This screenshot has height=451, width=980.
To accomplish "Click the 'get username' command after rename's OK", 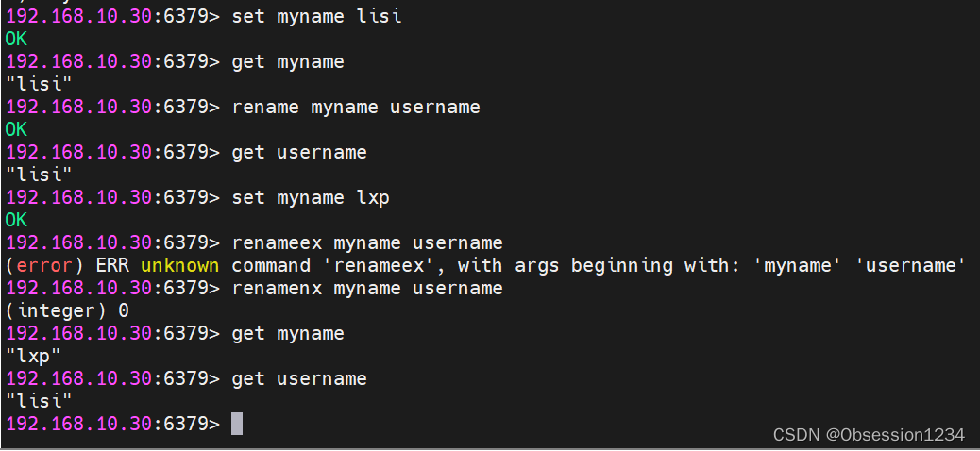I will coord(299,152).
